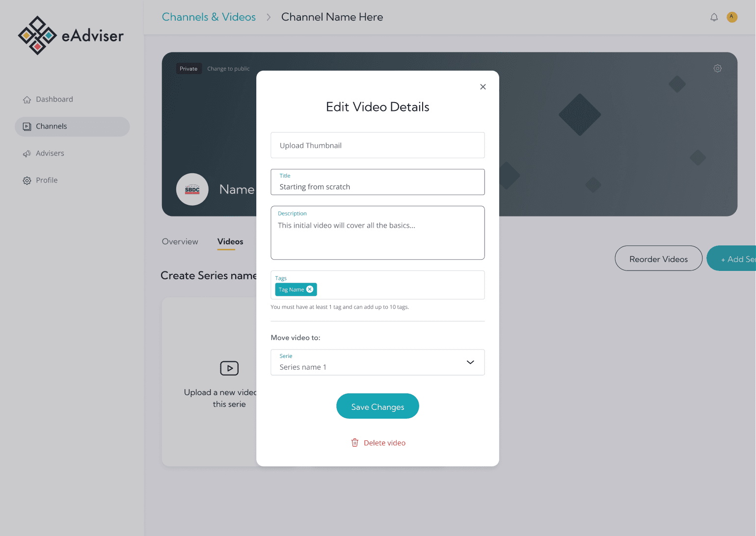Click the Delete video link
756x536 pixels.
384,442
